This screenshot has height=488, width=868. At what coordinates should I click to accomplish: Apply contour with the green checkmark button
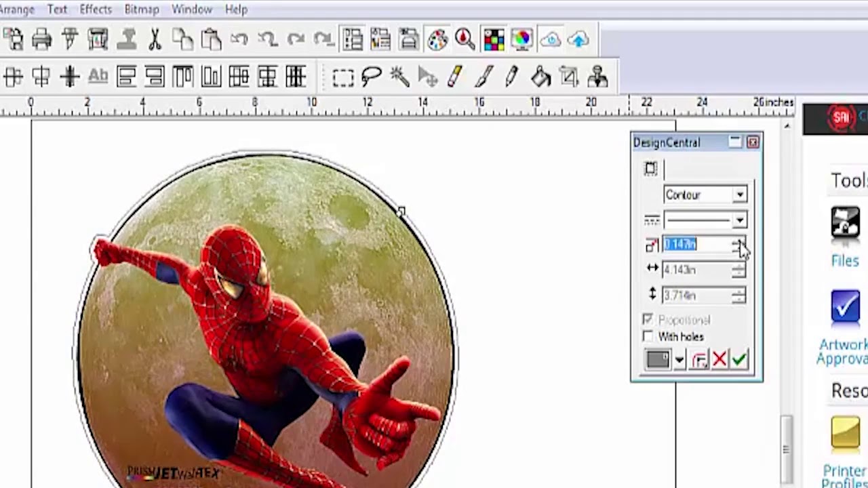739,359
